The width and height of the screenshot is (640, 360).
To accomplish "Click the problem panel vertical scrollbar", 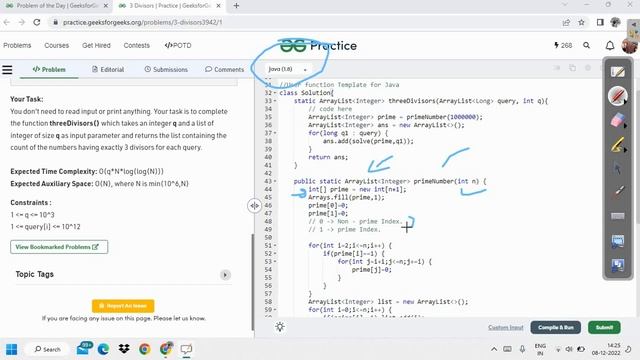I will (x=252, y=282).
